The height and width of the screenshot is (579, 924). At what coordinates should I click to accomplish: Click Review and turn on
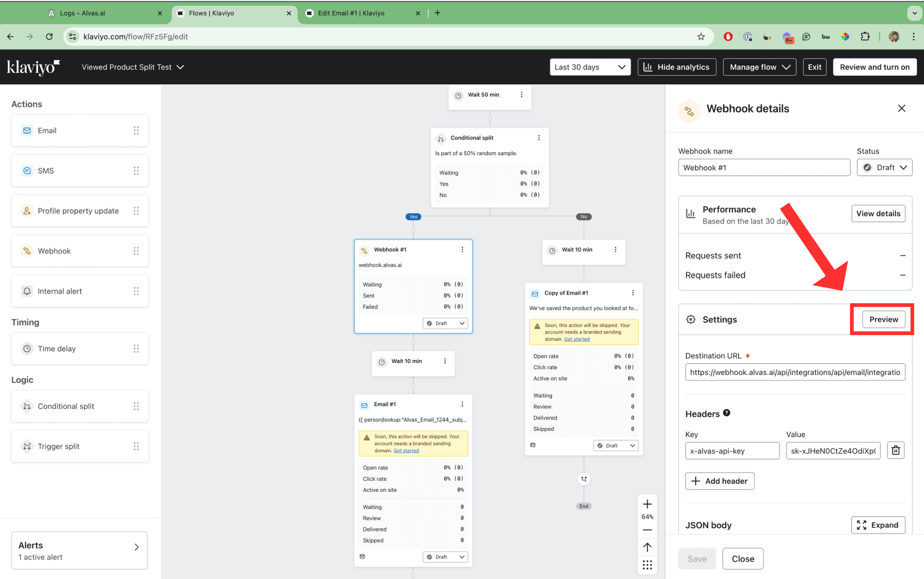click(874, 67)
